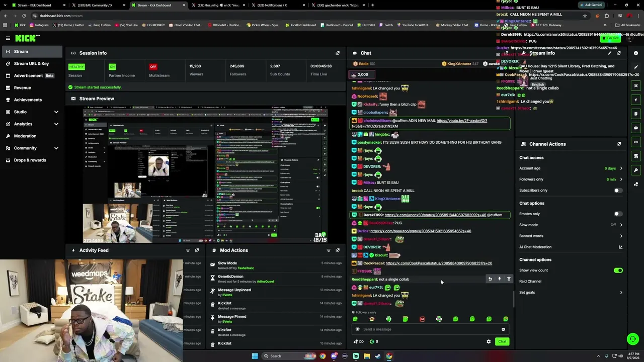Click the lightning bolt sidebar icon
This screenshot has width=644, height=362.
[636, 100]
